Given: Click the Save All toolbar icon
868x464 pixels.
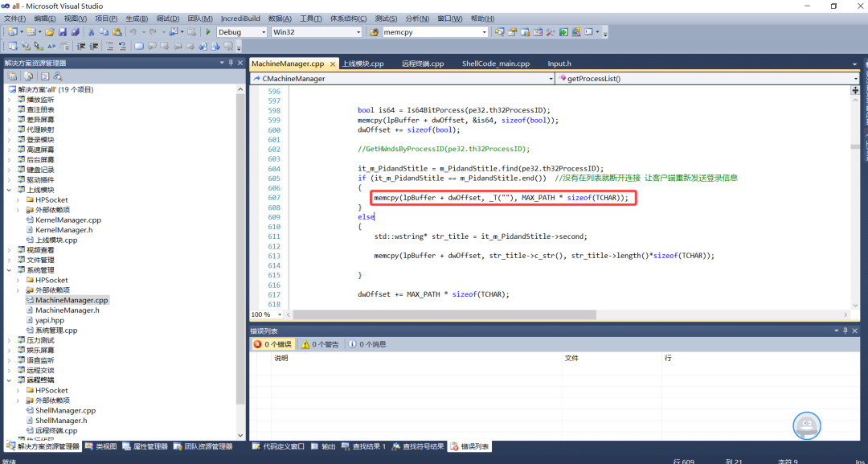Looking at the screenshot, I should pyautogui.click(x=75, y=32).
